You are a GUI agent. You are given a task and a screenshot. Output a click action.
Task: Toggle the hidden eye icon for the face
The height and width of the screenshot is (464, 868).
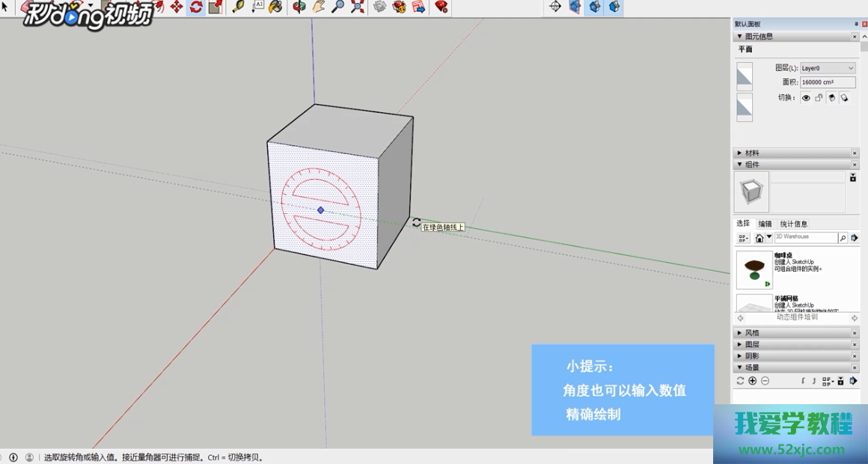(x=806, y=98)
